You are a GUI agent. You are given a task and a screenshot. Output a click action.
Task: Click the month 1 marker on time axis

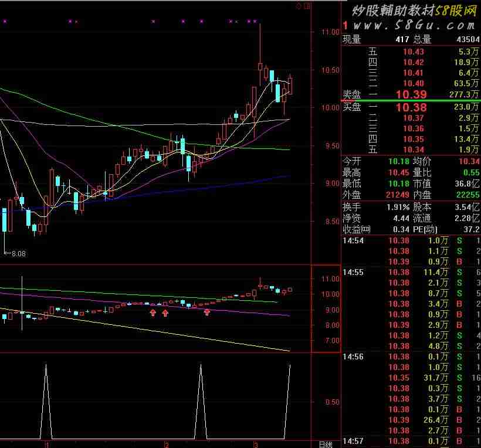pyautogui.click(x=46, y=444)
